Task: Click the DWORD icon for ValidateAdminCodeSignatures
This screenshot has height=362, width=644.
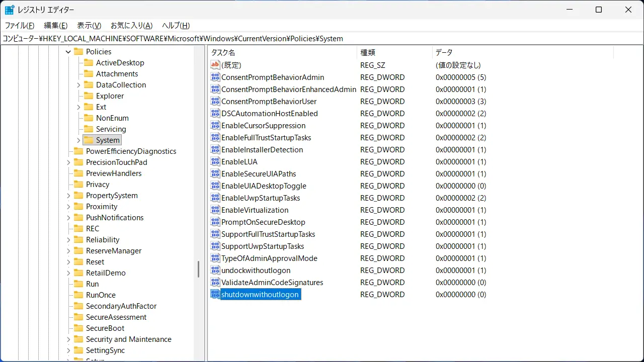Action: pos(215,282)
